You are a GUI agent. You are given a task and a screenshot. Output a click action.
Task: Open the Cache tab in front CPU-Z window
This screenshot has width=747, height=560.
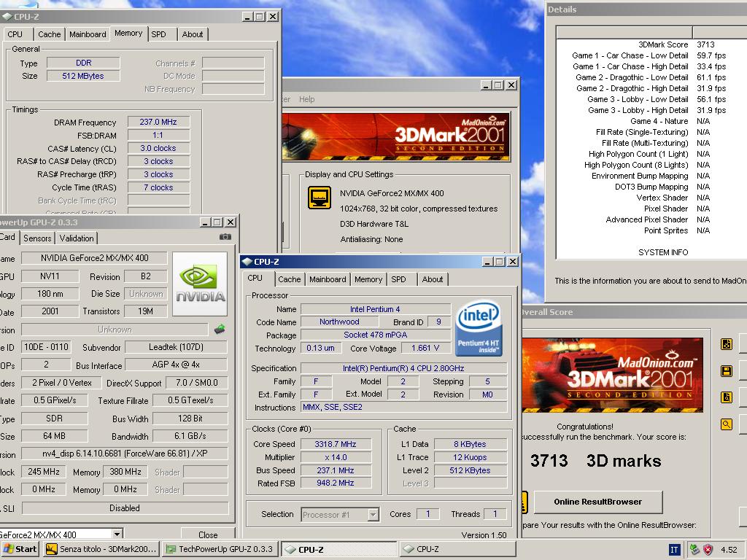(289, 279)
